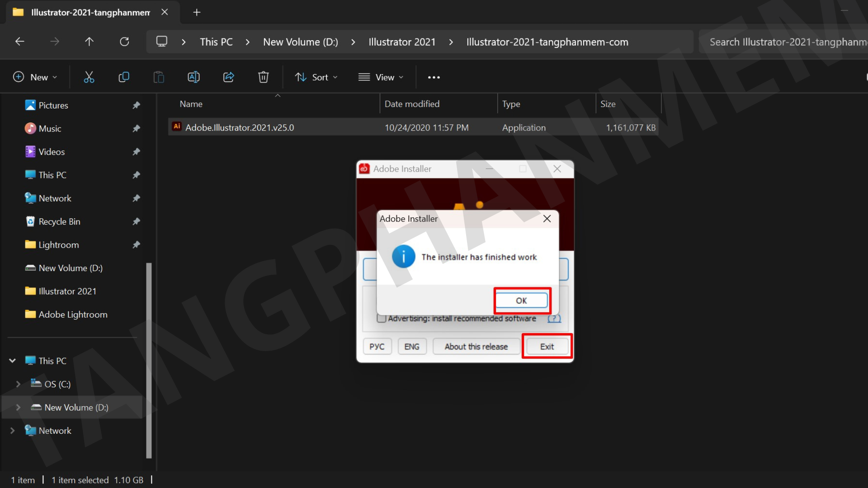868x488 pixels.
Task: Click the pin icon beside Lightroom
Action: 136,245
